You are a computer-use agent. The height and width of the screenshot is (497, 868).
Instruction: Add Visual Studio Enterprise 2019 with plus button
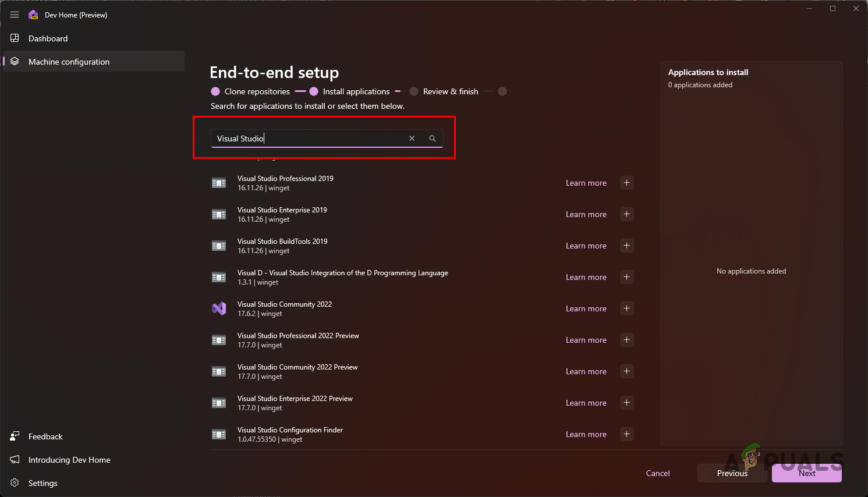pos(626,214)
